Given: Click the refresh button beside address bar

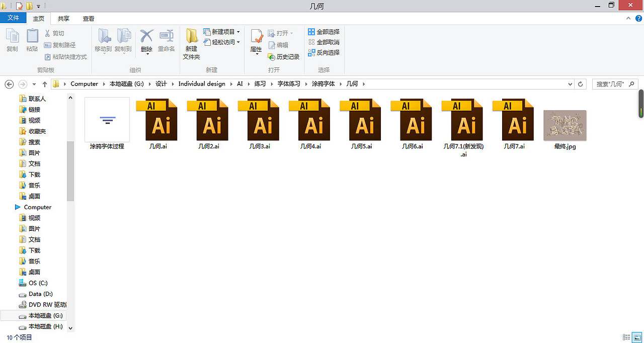Looking at the screenshot, I should (581, 84).
